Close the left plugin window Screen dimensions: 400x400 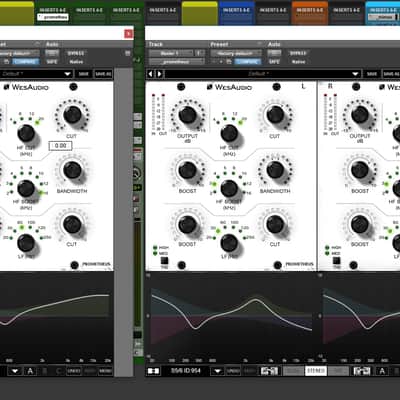[128, 34]
